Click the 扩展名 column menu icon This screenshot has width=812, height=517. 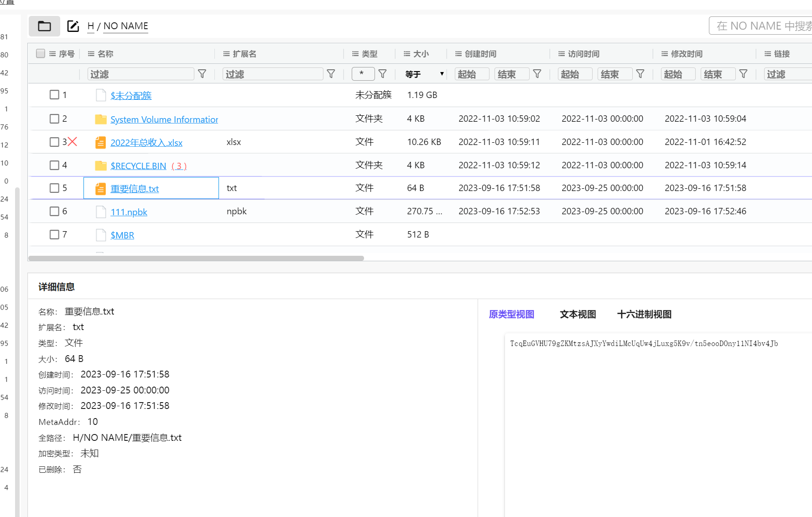(226, 54)
